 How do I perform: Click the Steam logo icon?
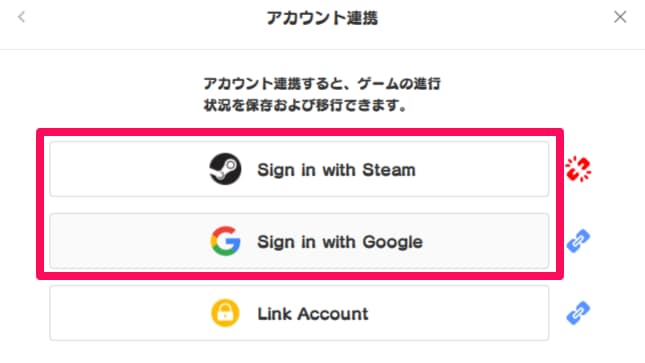click(225, 169)
